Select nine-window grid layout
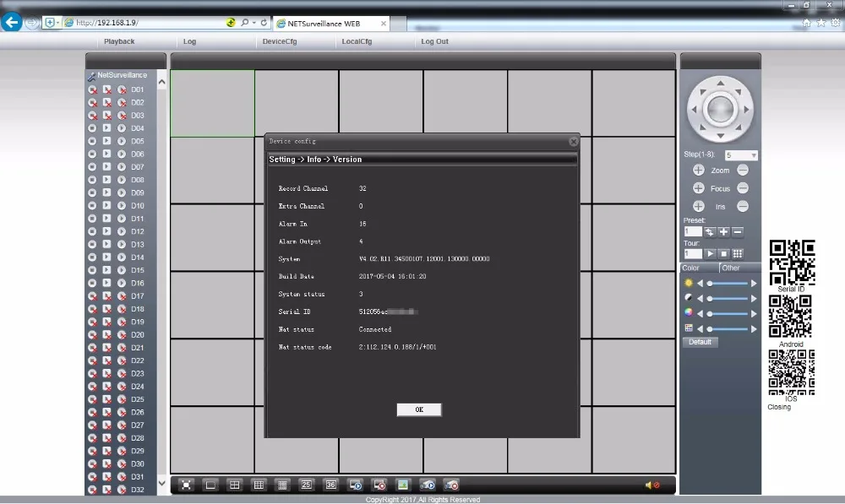 click(x=259, y=485)
